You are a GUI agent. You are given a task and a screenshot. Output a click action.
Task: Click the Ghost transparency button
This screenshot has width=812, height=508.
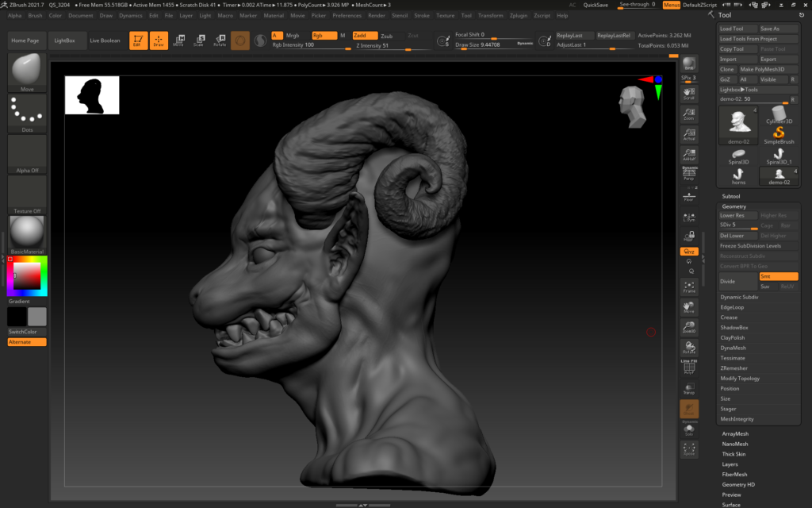[689, 410]
